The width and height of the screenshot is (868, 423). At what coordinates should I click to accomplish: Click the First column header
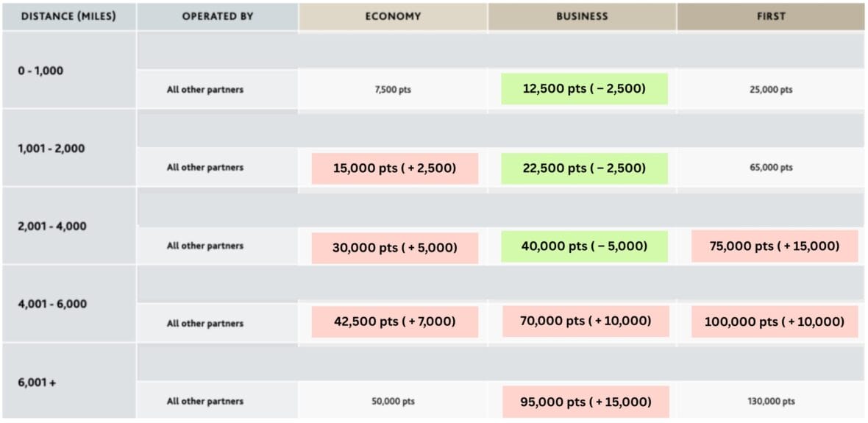(770, 16)
